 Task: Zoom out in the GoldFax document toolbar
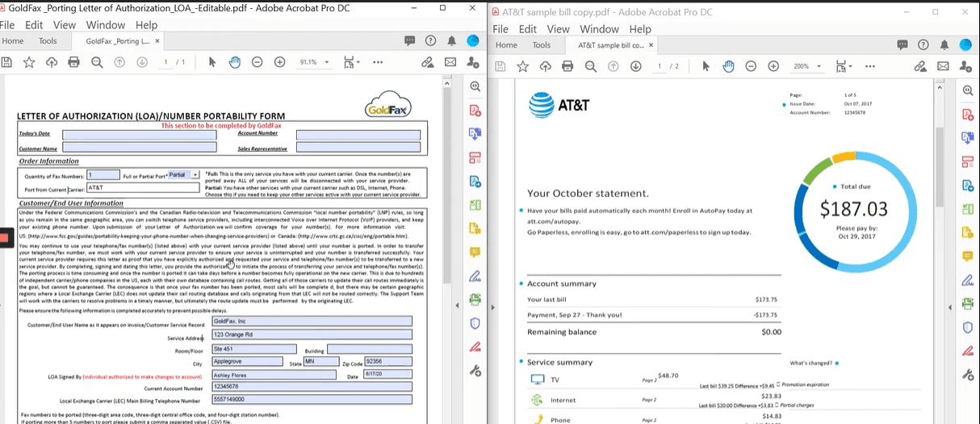tap(257, 62)
